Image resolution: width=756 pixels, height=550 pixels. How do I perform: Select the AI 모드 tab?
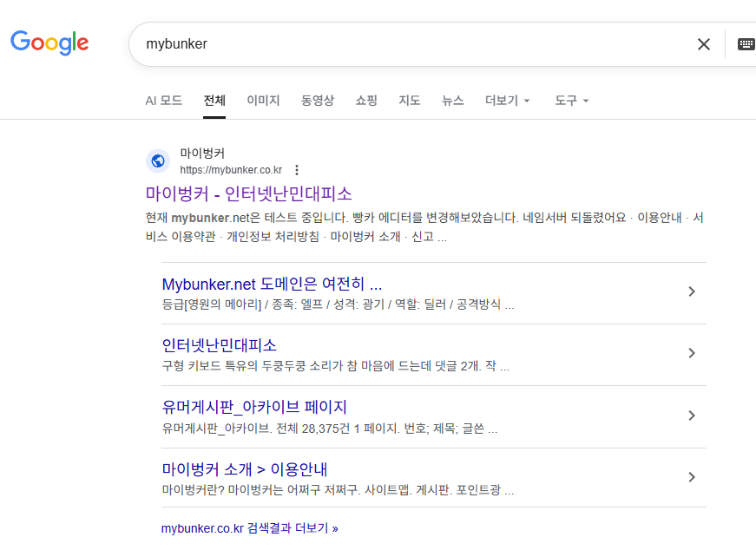coord(163,101)
